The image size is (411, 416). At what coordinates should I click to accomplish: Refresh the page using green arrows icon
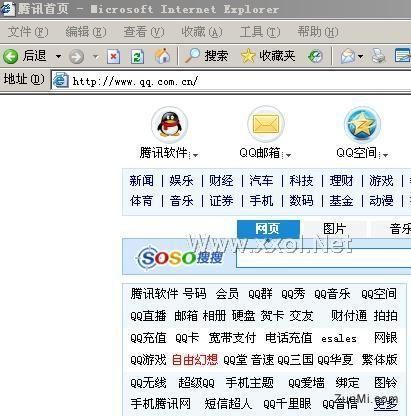[x=137, y=56]
